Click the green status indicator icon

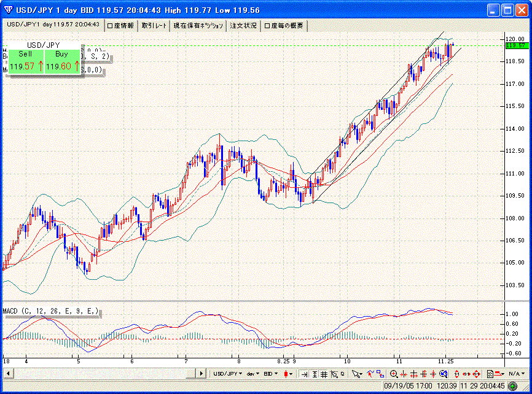point(512,385)
